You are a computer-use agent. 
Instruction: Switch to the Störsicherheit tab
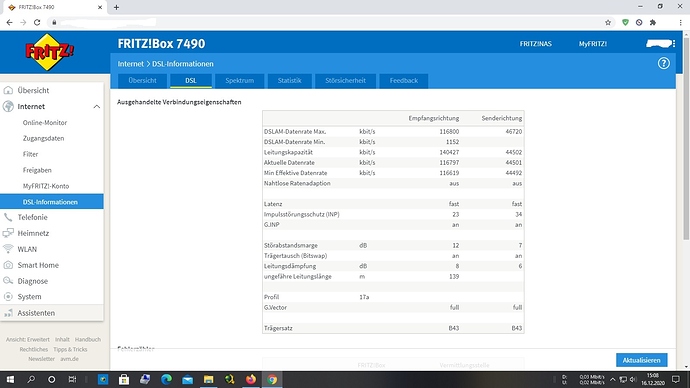coord(345,81)
